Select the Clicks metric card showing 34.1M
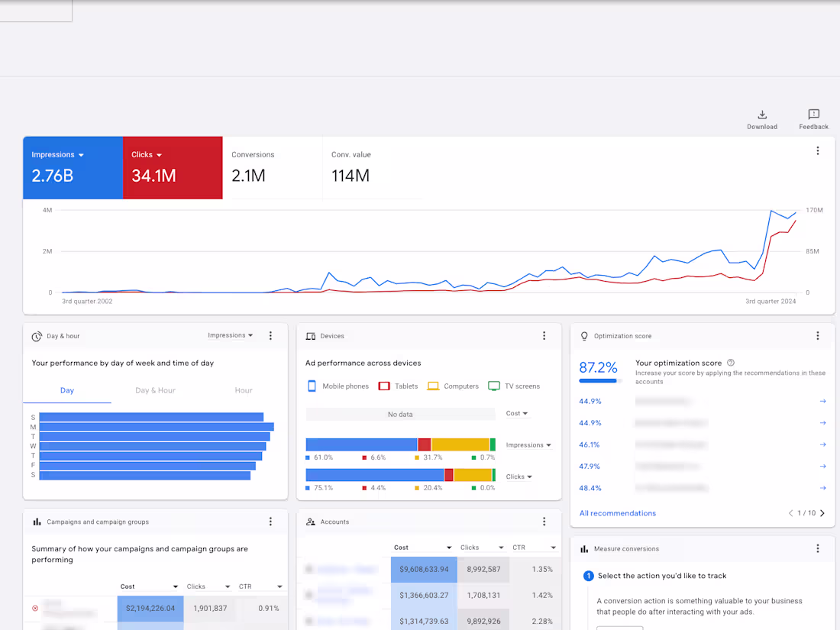 coord(173,168)
